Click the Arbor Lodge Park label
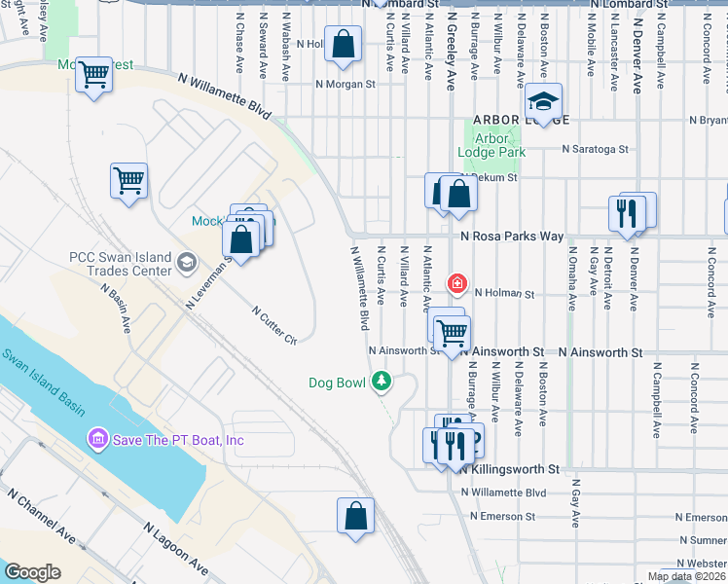Viewport: 728px width, 584px height. click(x=491, y=145)
